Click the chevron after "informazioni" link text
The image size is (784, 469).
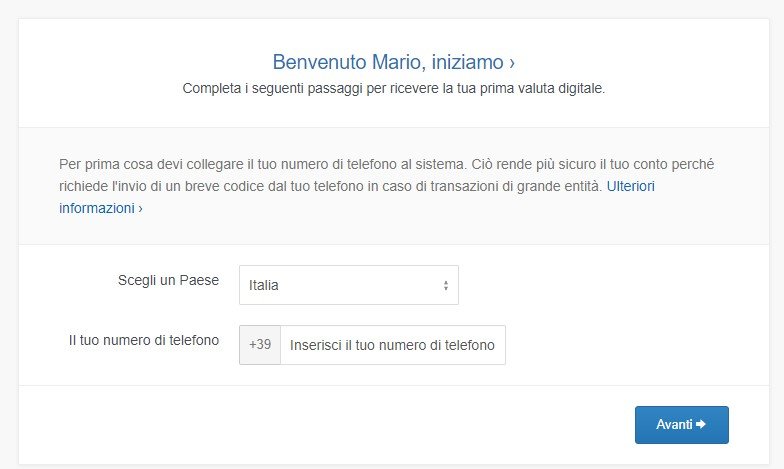140,209
